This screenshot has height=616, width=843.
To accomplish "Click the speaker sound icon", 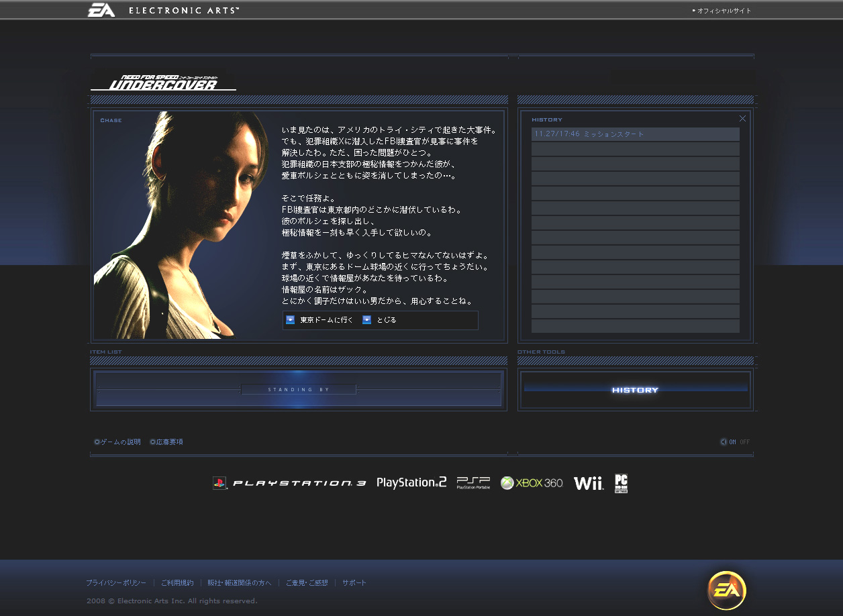I will point(724,442).
